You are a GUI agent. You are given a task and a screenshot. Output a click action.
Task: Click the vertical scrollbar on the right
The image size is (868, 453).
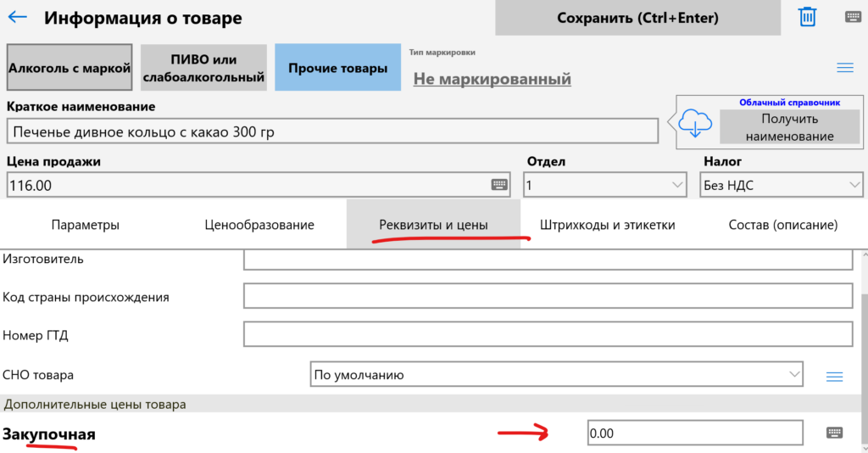(x=863, y=339)
